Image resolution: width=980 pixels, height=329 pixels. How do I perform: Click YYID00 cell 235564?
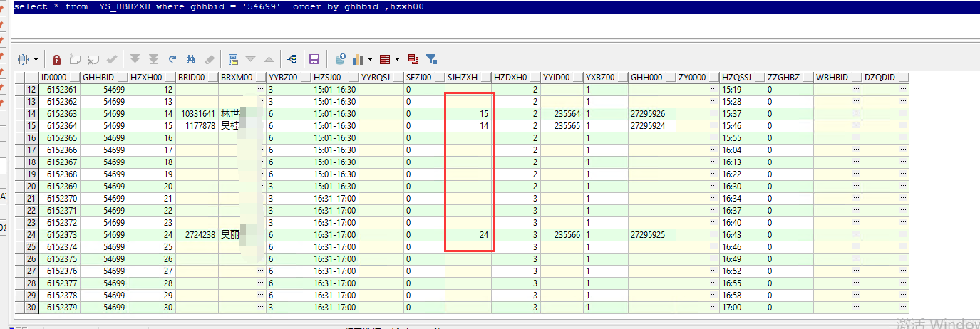click(562, 114)
